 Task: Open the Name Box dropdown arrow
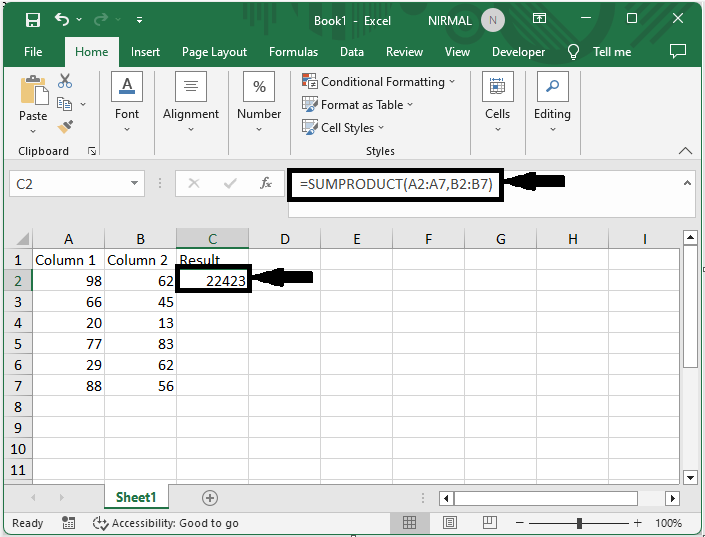click(x=134, y=183)
